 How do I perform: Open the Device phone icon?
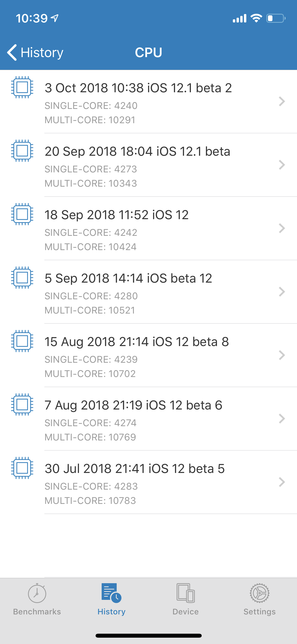point(186,593)
